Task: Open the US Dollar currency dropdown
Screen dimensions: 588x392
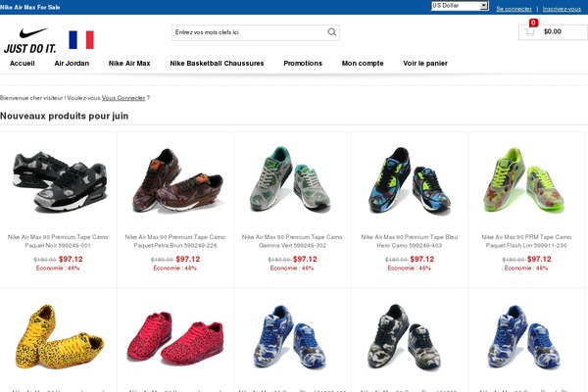Action: (460, 6)
